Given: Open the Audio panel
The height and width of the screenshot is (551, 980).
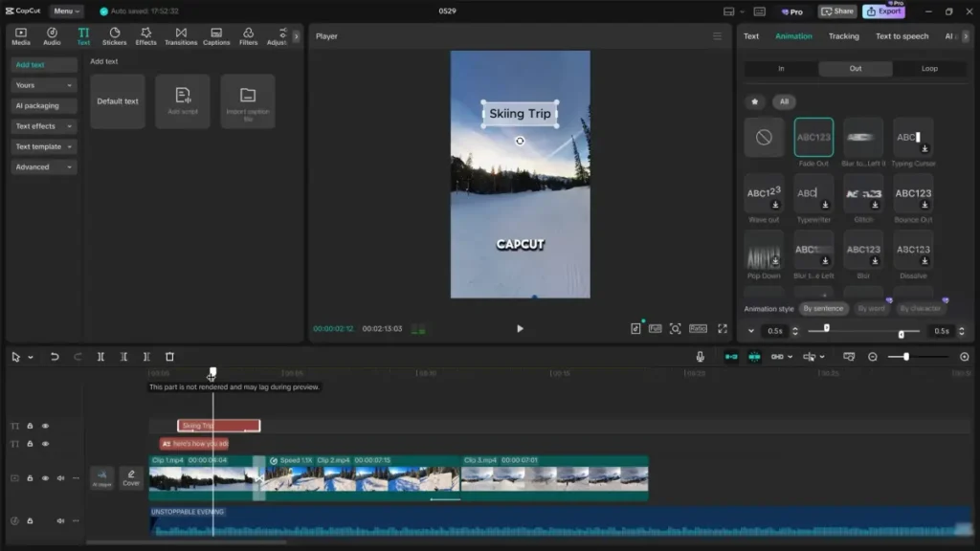Looking at the screenshot, I should [x=52, y=36].
